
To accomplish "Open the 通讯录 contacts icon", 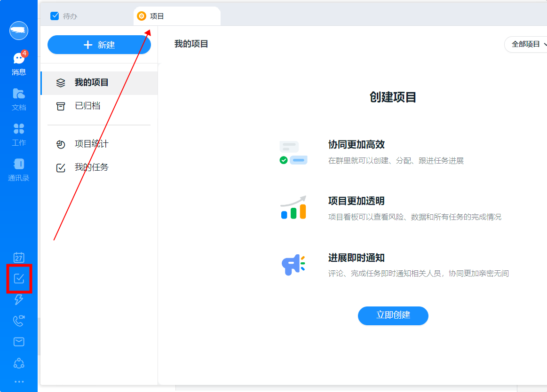I will click(x=19, y=169).
